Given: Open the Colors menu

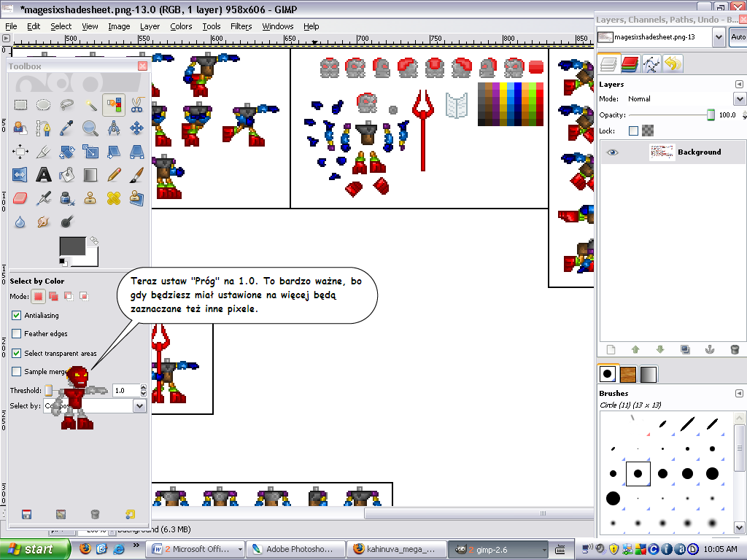Looking at the screenshot, I should tap(181, 26).
